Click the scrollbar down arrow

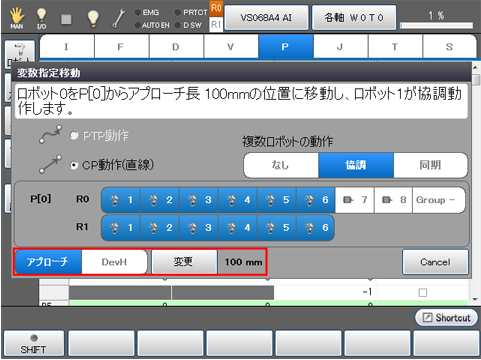click(x=476, y=299)
